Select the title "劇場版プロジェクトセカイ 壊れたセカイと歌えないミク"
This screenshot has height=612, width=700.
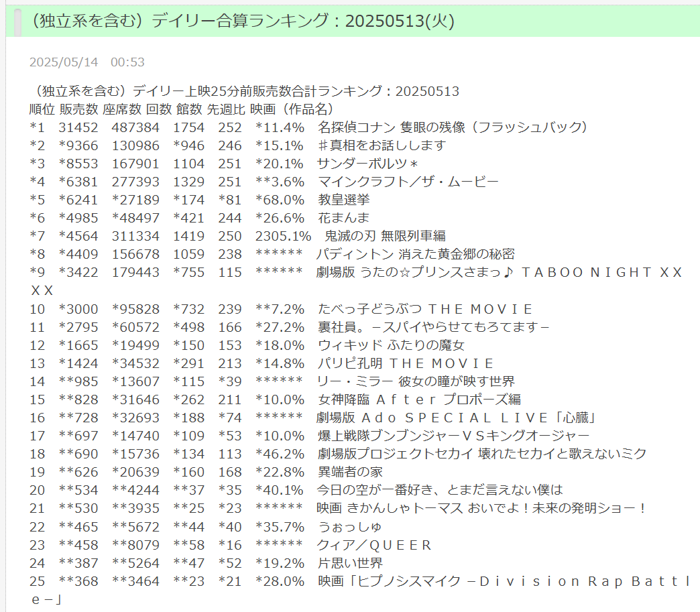(x=482, y=454)
